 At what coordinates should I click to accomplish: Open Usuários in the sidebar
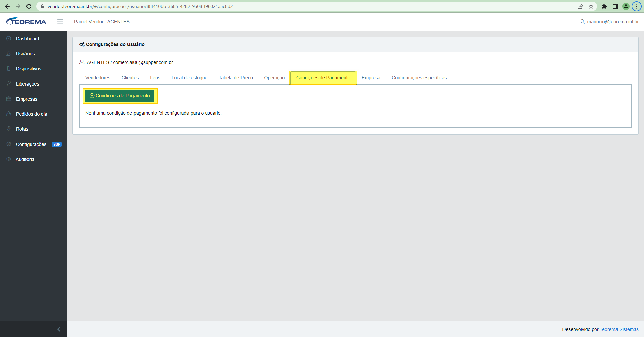click(34, 54)
